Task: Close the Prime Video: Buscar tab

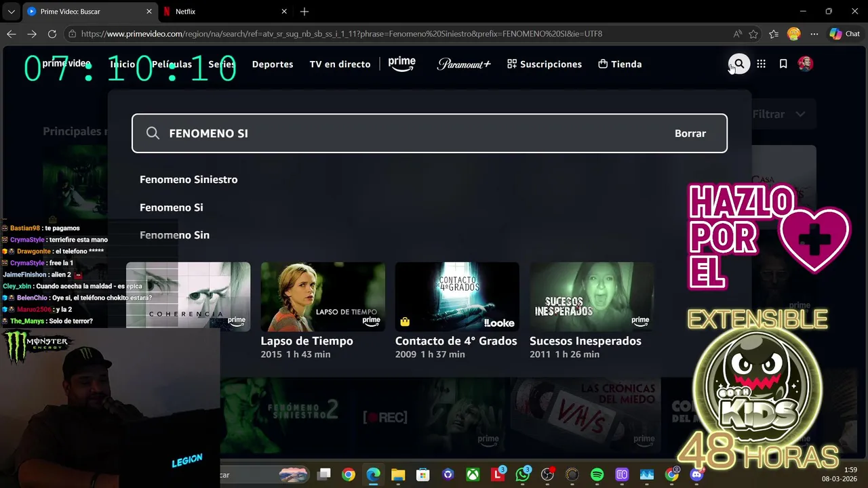Action: click(149, 12)
